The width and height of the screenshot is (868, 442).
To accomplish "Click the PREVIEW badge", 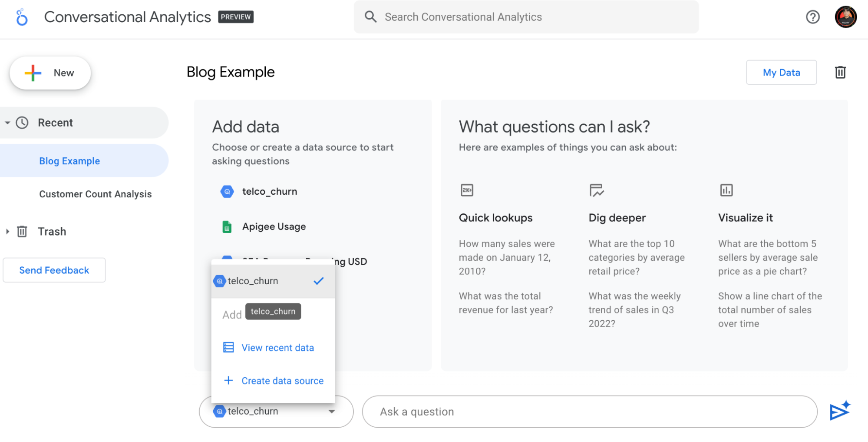I will [x=236, y=17].
